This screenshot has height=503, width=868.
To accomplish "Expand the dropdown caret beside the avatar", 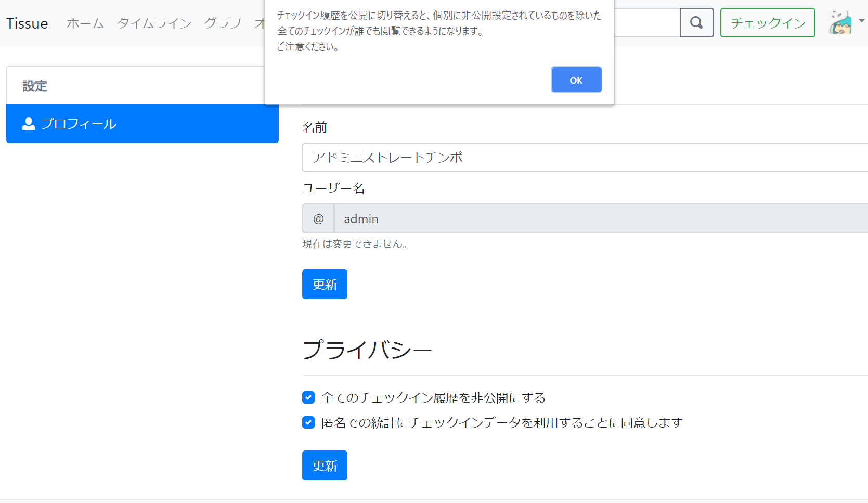I will point(861,21).
